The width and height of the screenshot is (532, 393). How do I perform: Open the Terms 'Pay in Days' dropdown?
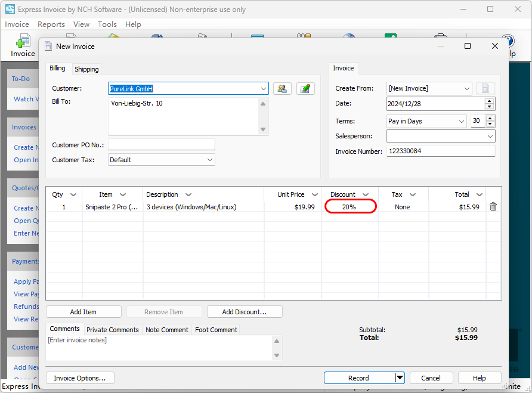[461, 122]
